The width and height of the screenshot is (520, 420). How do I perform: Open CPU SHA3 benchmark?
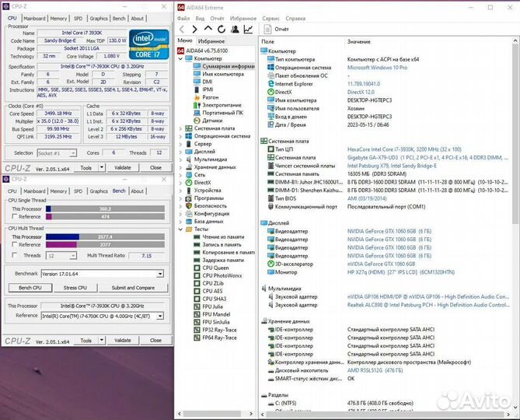point(215,299)
